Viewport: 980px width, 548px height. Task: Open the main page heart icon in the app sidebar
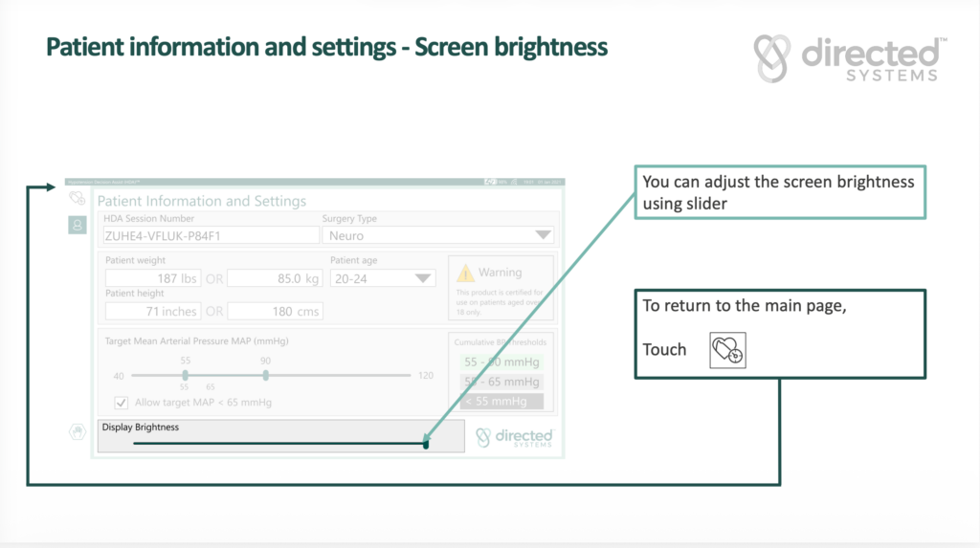point(77,199)
